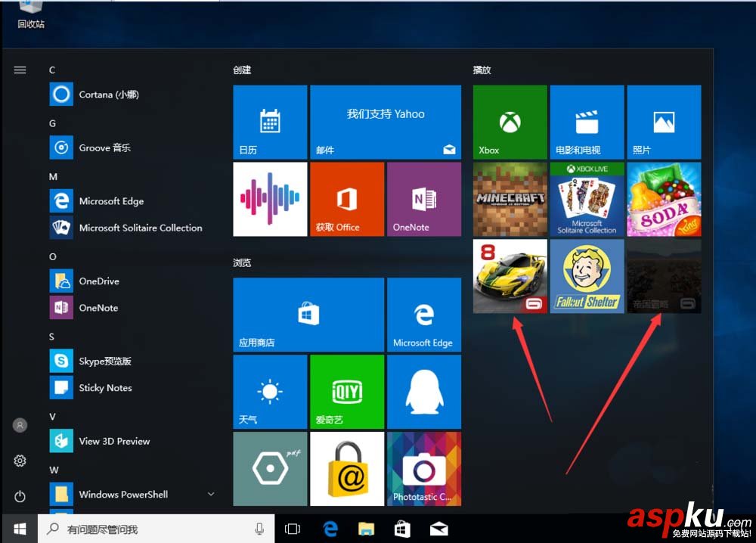756x543 pixels.
Task: Open Task View from the taskbar
Action: point(292,528)
